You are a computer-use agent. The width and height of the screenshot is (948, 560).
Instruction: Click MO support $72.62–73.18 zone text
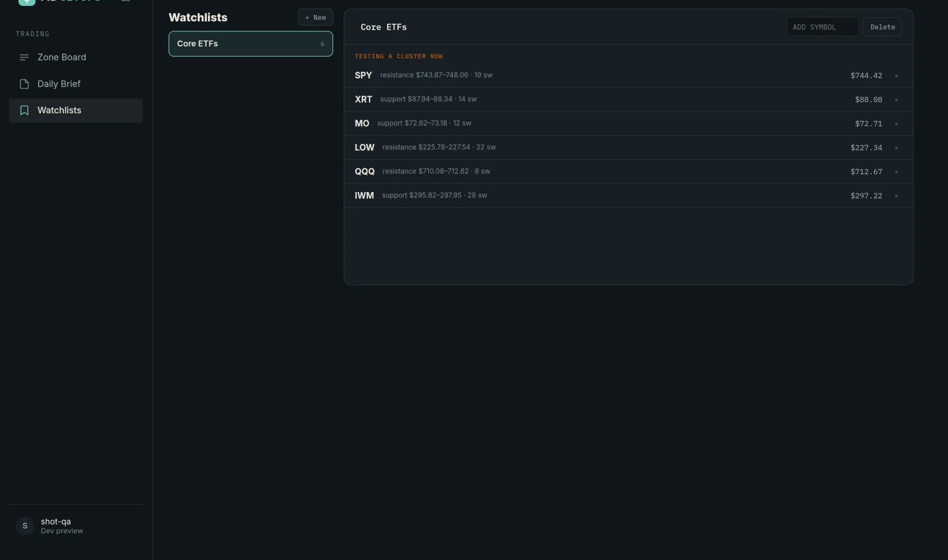point(424,123)
